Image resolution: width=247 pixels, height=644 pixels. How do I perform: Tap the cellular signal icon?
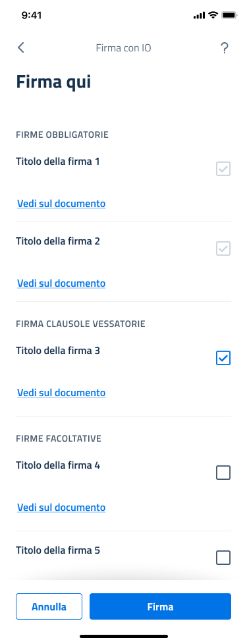point(199,16)
